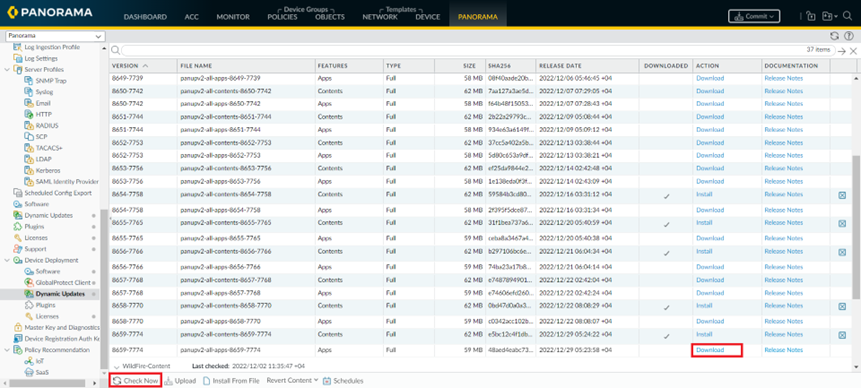Select the Kerberos profile icon
The image size is (861, 388).
click(29, 170)
